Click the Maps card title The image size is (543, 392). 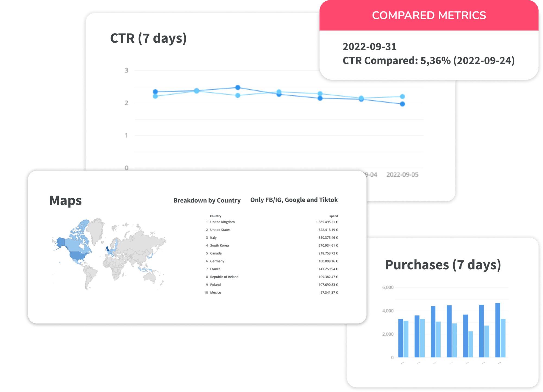click(x=65, y=201)
